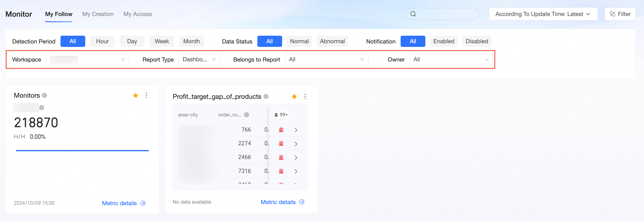Set Detection Period to Month
This screenshot has height=221, width=644.
[x=192, y=41]
